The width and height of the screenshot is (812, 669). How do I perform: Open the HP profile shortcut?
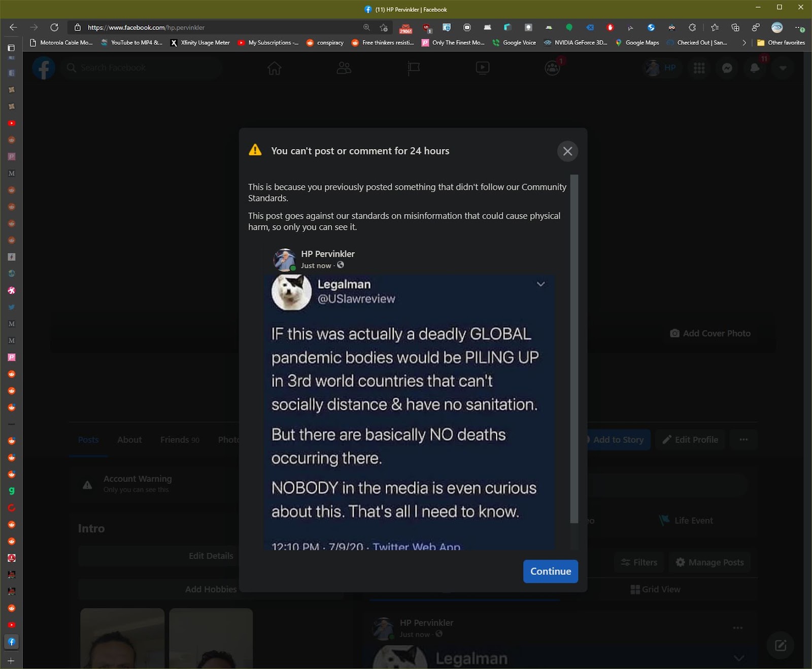tap(661, 68)
